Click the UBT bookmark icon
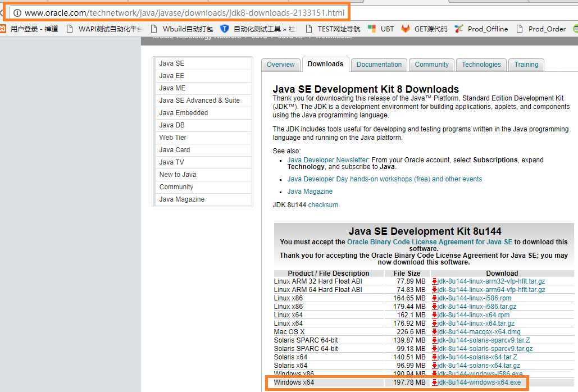 click(x=372, y=29)
